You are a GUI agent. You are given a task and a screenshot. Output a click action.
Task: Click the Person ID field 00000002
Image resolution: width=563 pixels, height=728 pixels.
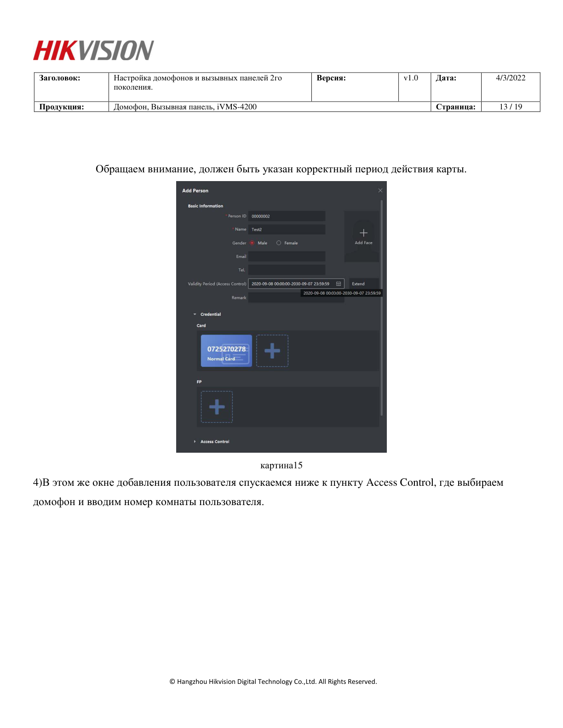coord(287,216)
